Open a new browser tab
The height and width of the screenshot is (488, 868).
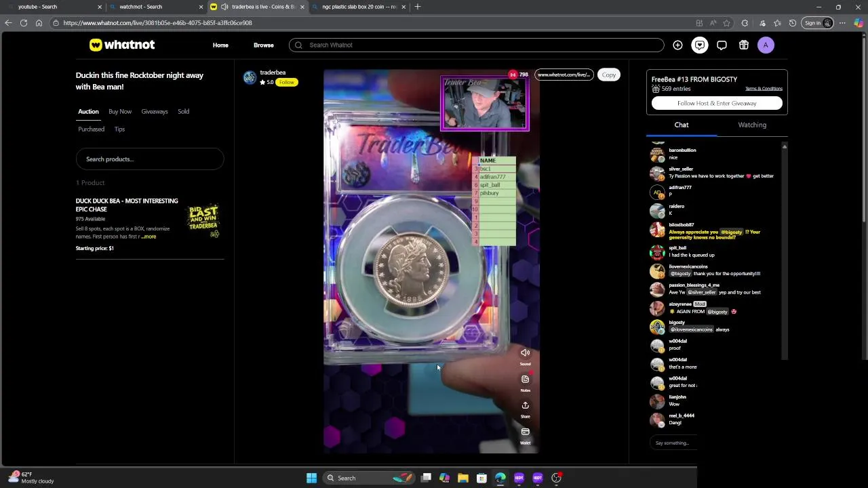click(418, 7)
